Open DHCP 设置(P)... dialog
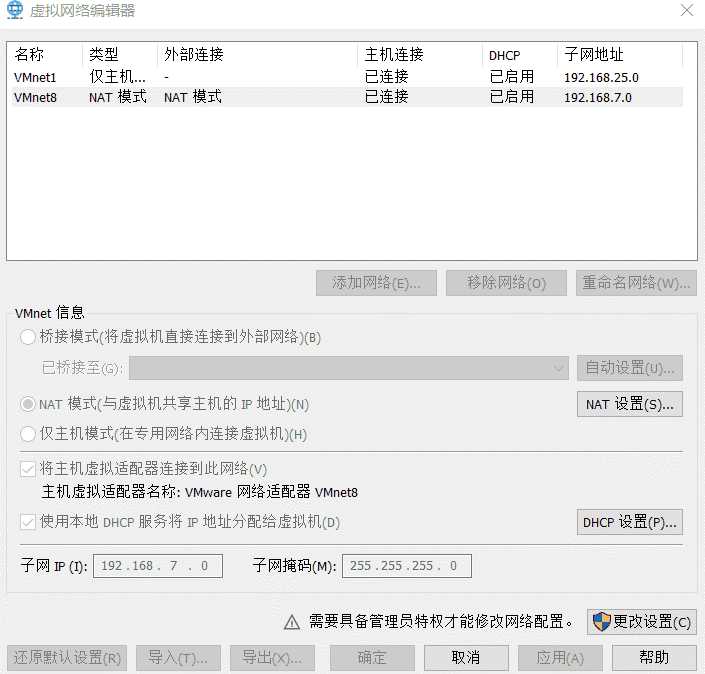The image size is (705, 674). click(x=630, y=522)
